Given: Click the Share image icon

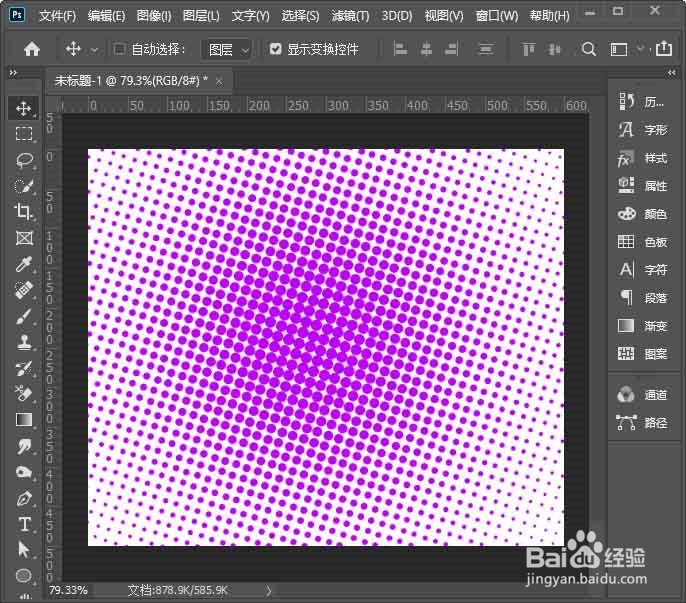Looking at the screenshot, I should 664,48.
